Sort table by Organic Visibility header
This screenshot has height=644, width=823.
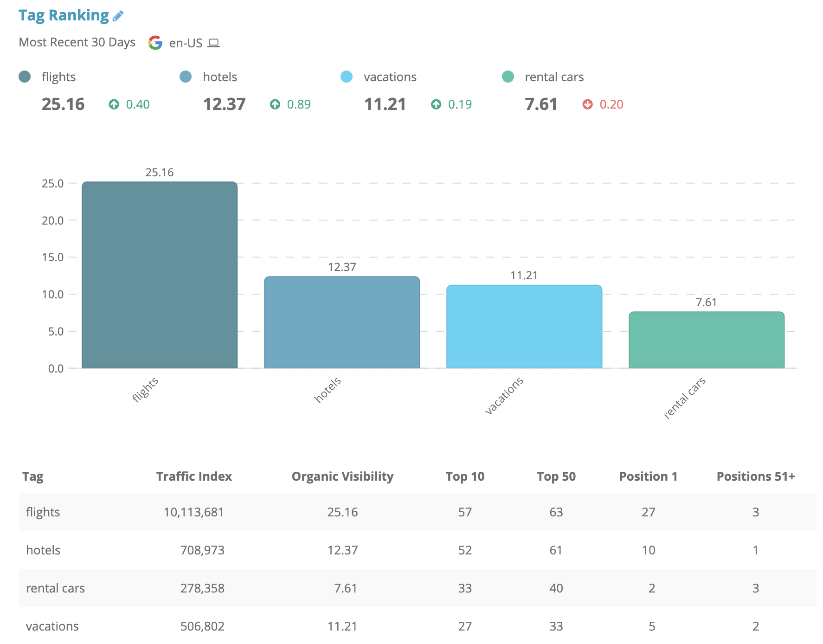tap(342, 477)
